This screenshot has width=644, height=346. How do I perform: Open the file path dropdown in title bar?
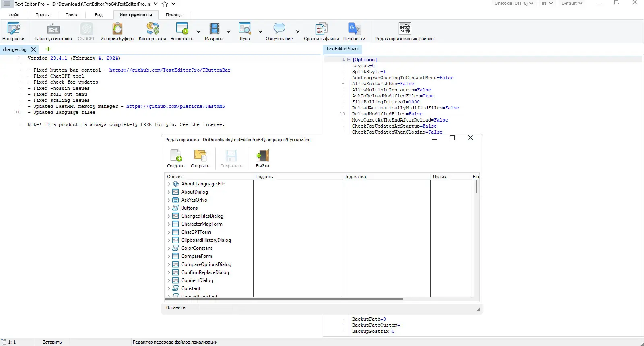click(x=156, y=4)
